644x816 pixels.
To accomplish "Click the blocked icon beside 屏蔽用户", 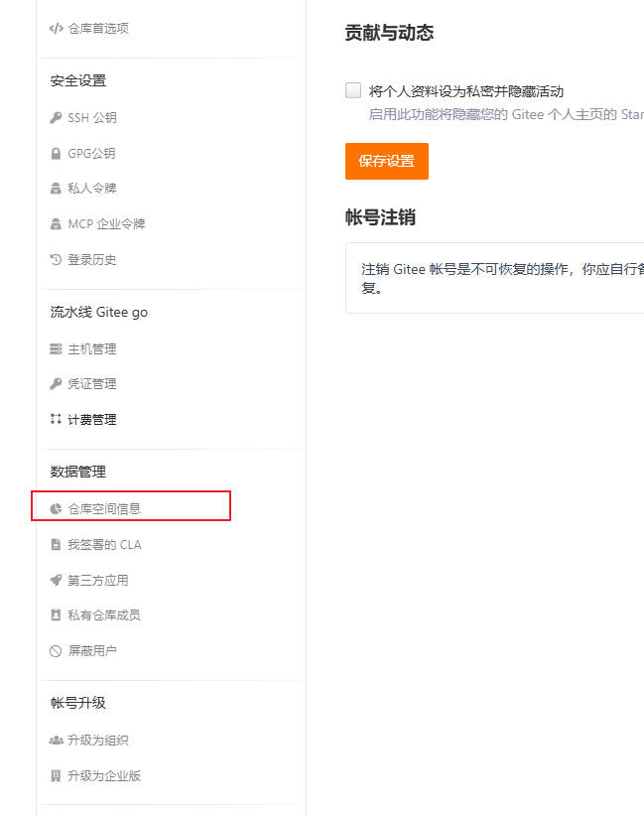I will (x=56, y=652).
